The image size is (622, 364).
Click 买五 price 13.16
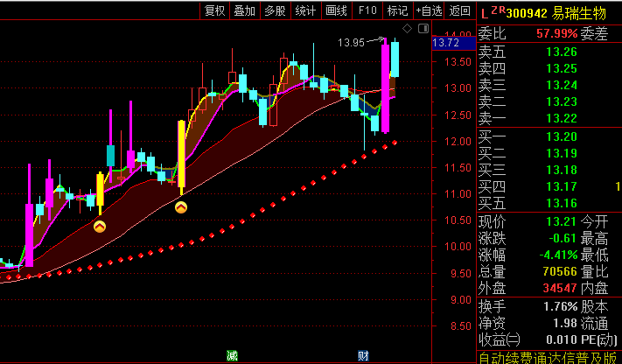point(562,203)
